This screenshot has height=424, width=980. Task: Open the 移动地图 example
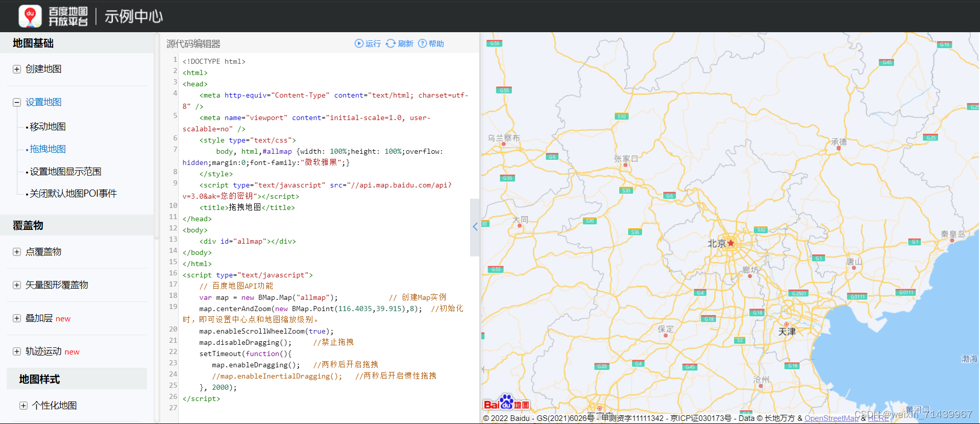pos(47,127)
